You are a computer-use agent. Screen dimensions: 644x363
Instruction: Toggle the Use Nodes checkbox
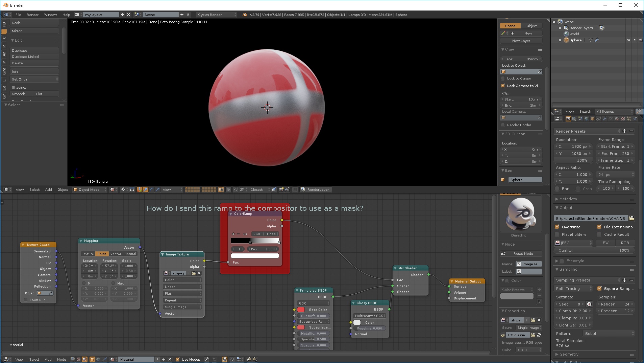177,359
